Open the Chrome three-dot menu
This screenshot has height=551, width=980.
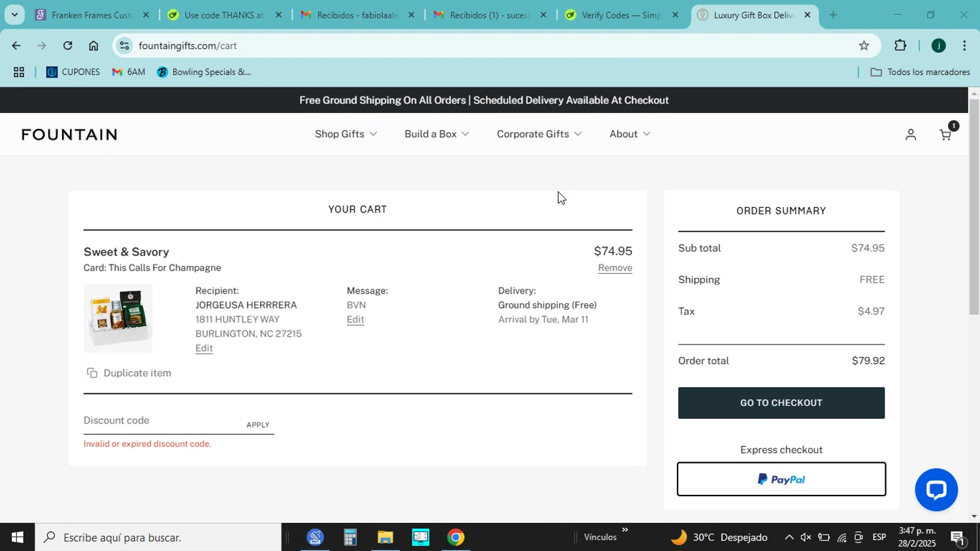(x=964, y=46)
